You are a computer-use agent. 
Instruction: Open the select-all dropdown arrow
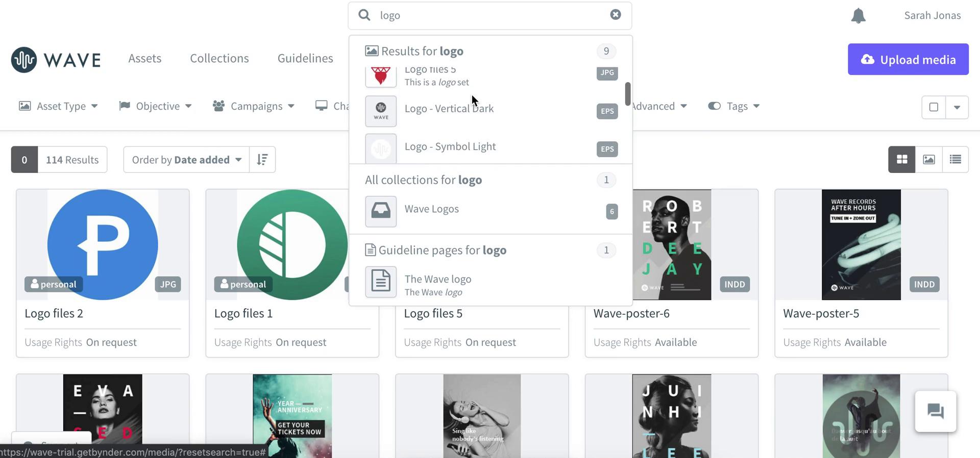click(x=957, y=107)
